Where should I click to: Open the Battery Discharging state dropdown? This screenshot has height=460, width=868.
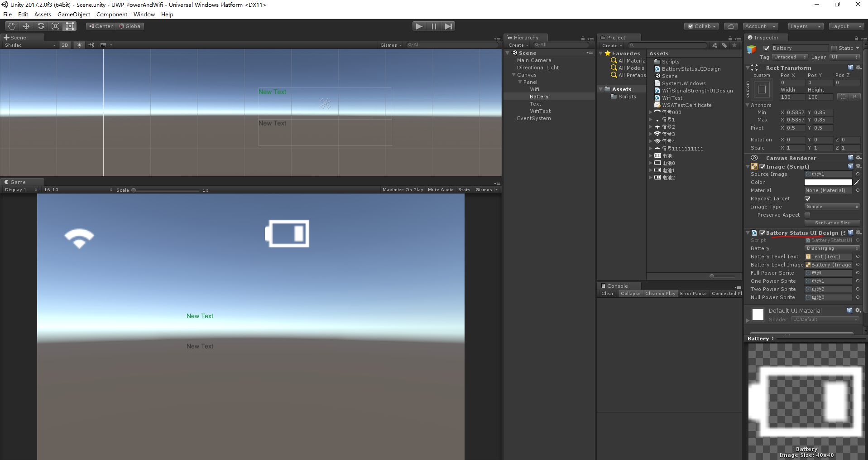pos(832,248)
